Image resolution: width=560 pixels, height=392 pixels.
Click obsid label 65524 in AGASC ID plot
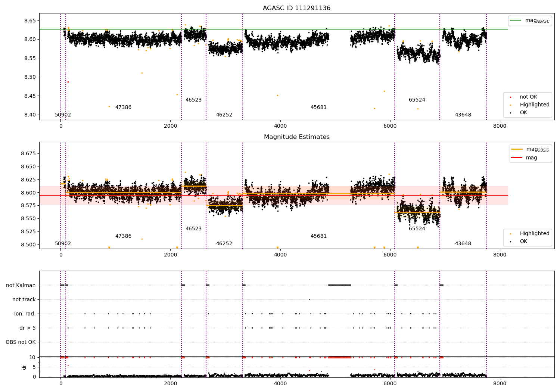pos(417,100)
